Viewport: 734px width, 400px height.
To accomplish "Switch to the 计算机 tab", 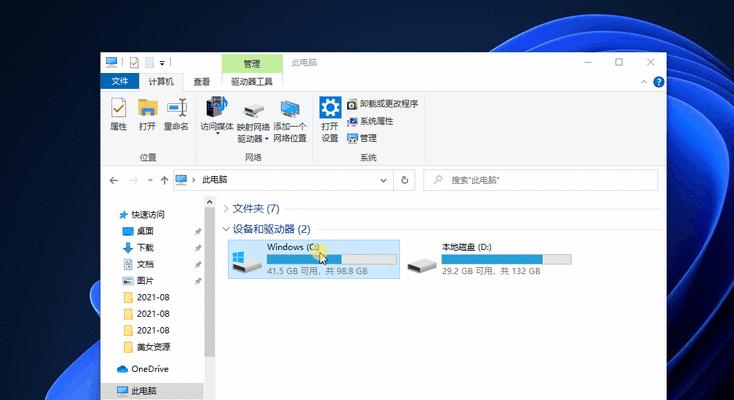I will [161, 81].
